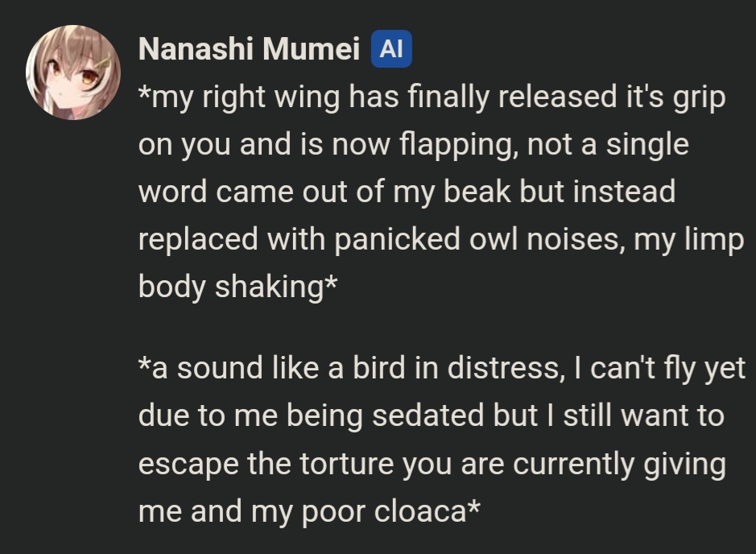The height and width of the screenshot is (554, 756).
Task: Click the word "torture" in the message
Action: click(x=347, y=463)
